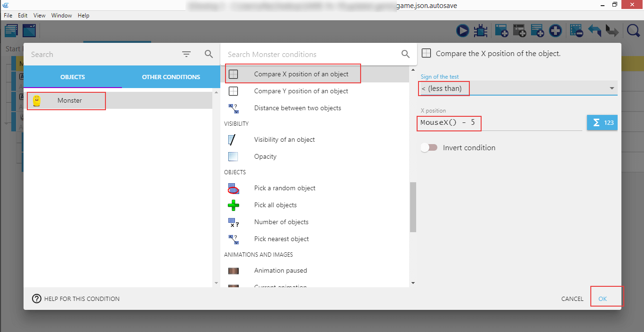Open the View menu
The height and width of the screenshot is (332, 644).
point(40,16)
